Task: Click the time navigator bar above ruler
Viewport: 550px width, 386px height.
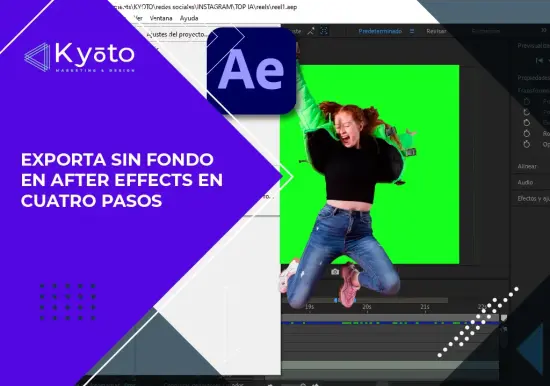Action: (365, 300)
